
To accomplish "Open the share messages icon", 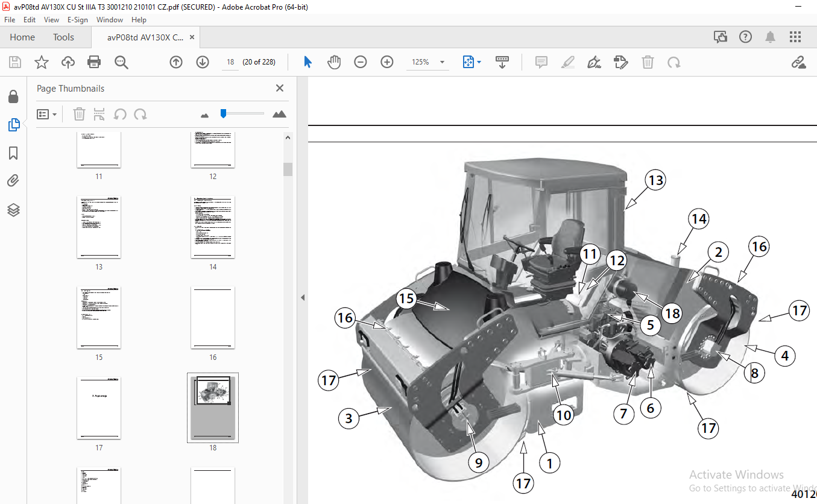I will (x=721, y=37).
